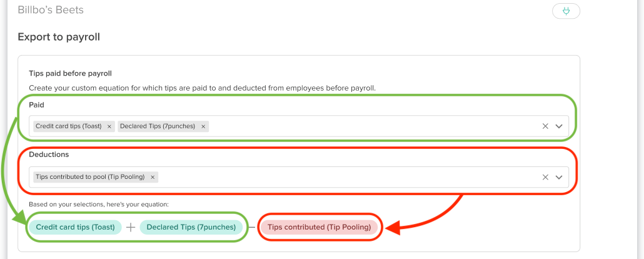644x259 pixels.
Task: Click the Credit card tips (Toast) chip label
Action: [x=70, y=126]
